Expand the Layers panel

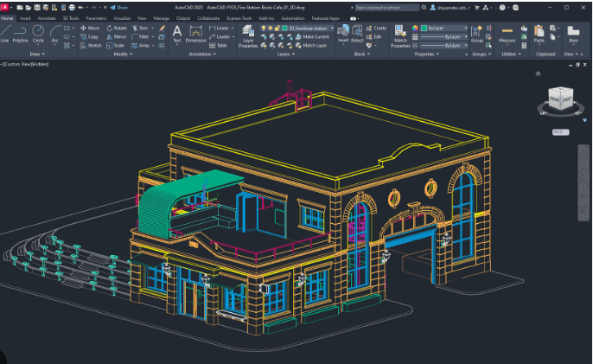(x=286, y=54)
